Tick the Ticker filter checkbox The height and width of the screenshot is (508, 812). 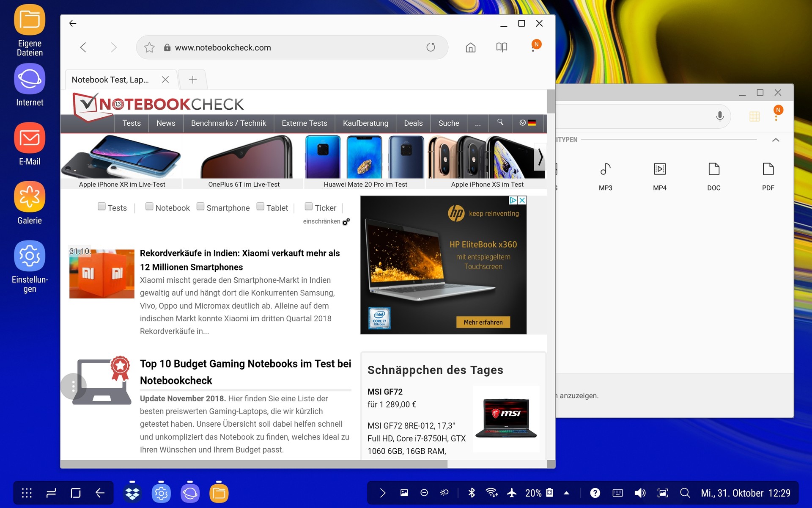pyautogui.click(x=309, y=207)
